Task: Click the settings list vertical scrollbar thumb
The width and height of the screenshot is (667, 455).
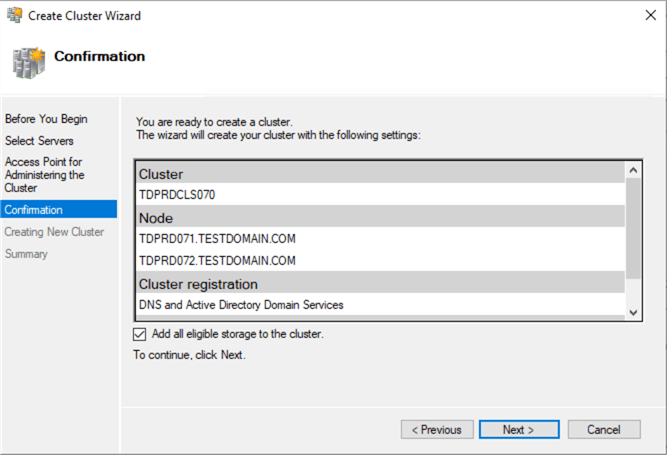Action: pos(632,230)
